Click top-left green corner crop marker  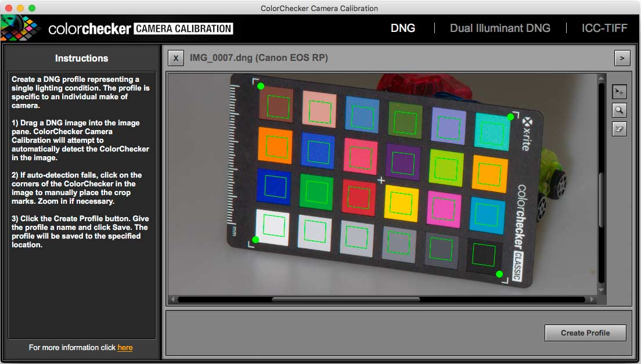point(261,86)
